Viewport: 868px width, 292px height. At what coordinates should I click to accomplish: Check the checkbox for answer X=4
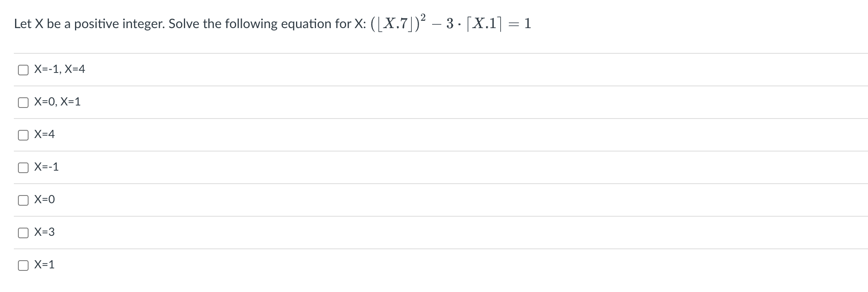tap(23, 134)
